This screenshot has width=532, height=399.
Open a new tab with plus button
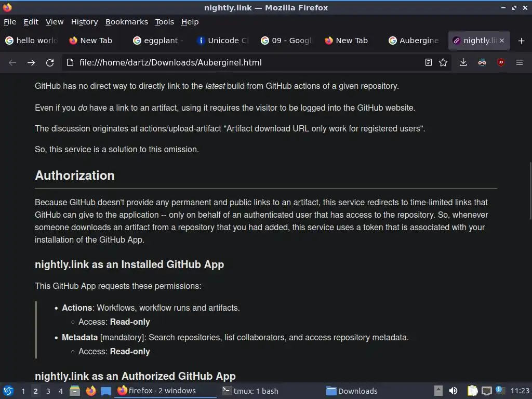[522, 41]
